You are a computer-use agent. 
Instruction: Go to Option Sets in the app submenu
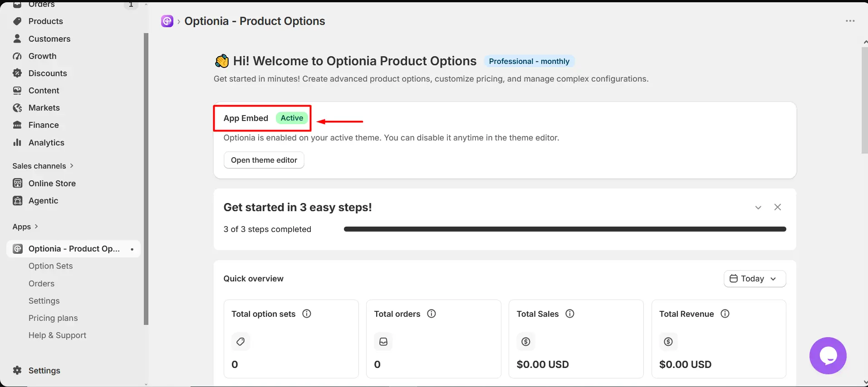point(50,266)
